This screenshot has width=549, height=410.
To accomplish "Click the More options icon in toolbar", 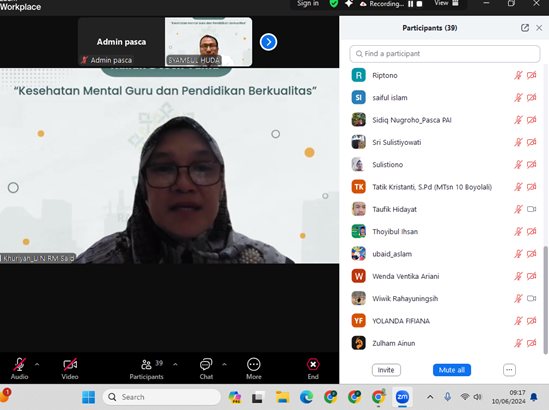I will click(253, 364).
